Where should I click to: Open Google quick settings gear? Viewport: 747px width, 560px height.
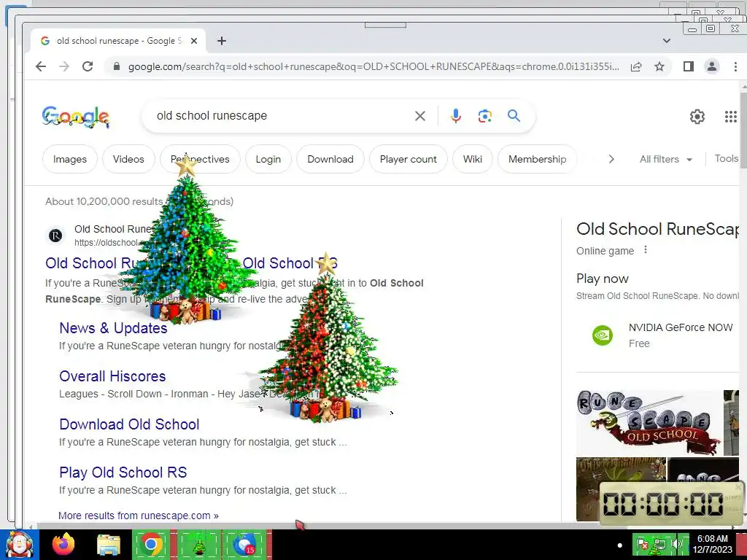pyautogui.click(x=697, y=116)
